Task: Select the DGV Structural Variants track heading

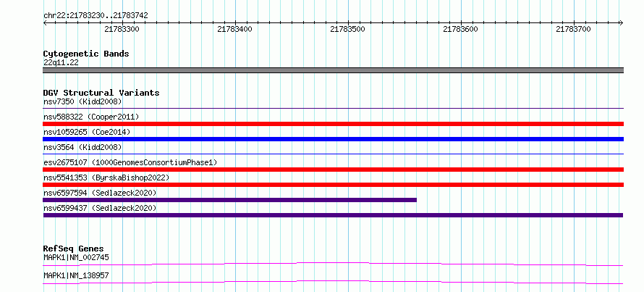Action: (x=101, y=93)
